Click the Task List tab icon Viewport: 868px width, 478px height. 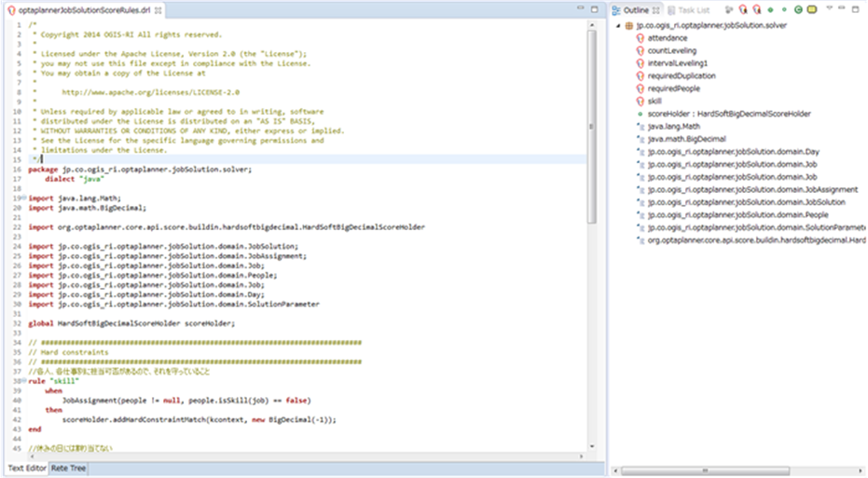click(671, 10)
